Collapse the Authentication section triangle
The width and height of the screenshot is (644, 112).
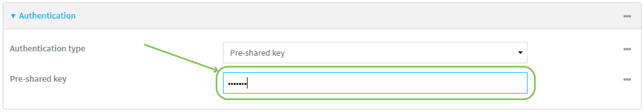(13, 16)
